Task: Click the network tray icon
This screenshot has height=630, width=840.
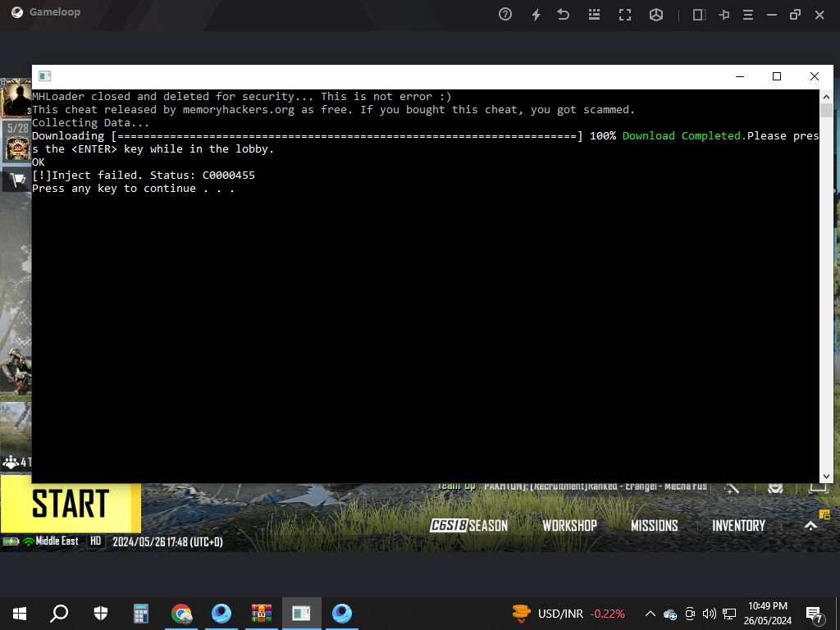Action: (x=728, y=614)
